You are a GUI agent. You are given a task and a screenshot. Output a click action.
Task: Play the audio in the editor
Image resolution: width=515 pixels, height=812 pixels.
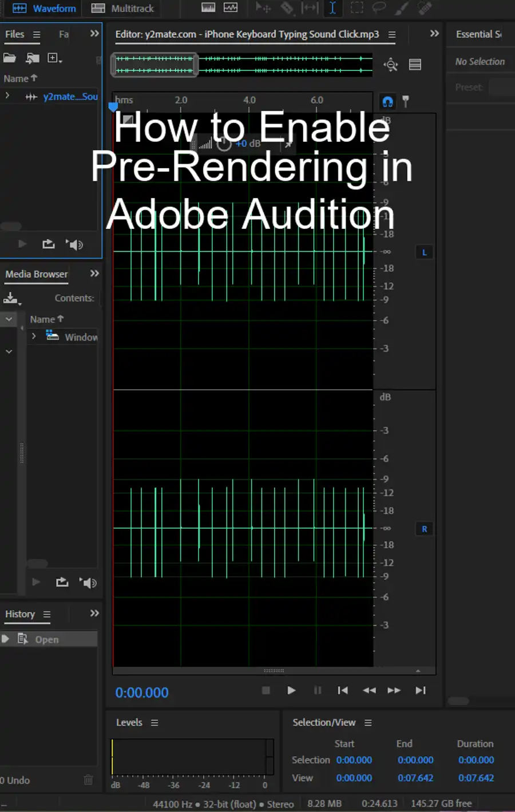pos(291,691)
